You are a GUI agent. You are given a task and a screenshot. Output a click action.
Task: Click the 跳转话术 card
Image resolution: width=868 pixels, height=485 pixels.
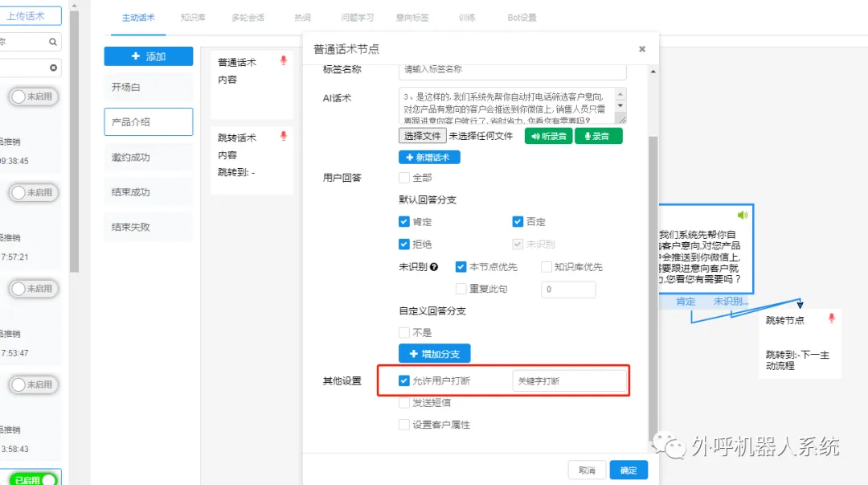[x=252, y=160]
